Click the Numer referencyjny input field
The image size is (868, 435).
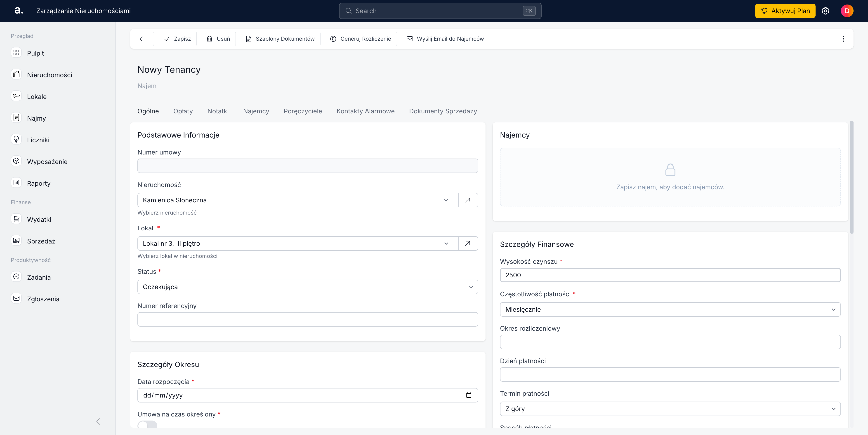(x=308, y=319)
